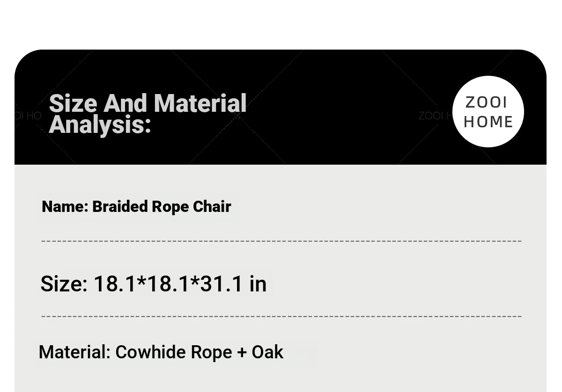The width and height of the screenshot is (562, 392).
Task: Click the ZOOI HOME circular logo
Action: click(488, 112)
